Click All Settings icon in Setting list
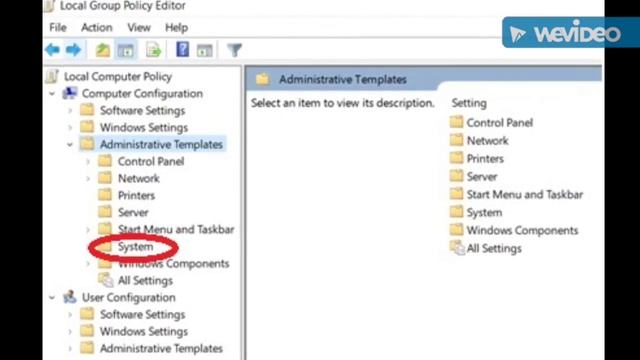Image resolution: width=640 pixels, height=360 pixels. (x=457, y=248)
